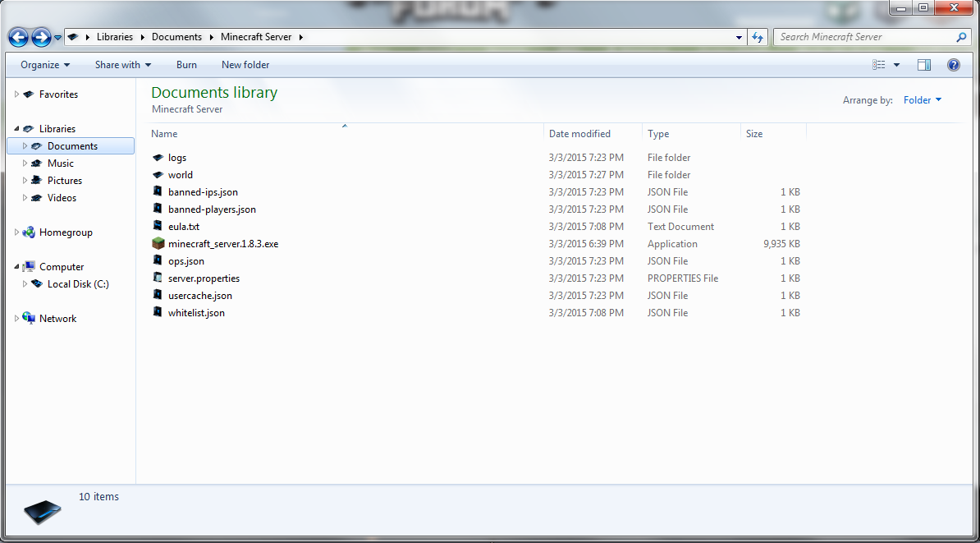Click the large library icon in details pane

43,512
